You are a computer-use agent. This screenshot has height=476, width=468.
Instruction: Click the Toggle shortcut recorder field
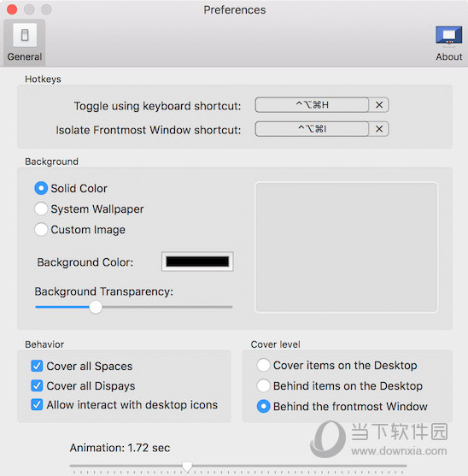(x=312, y=105)
